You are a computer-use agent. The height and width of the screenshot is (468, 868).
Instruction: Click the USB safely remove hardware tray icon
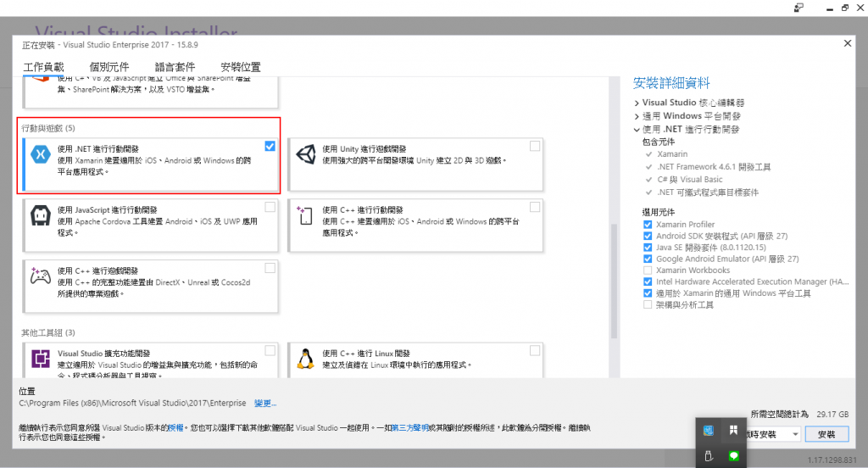pyautogui.click(x=708, y=456)
